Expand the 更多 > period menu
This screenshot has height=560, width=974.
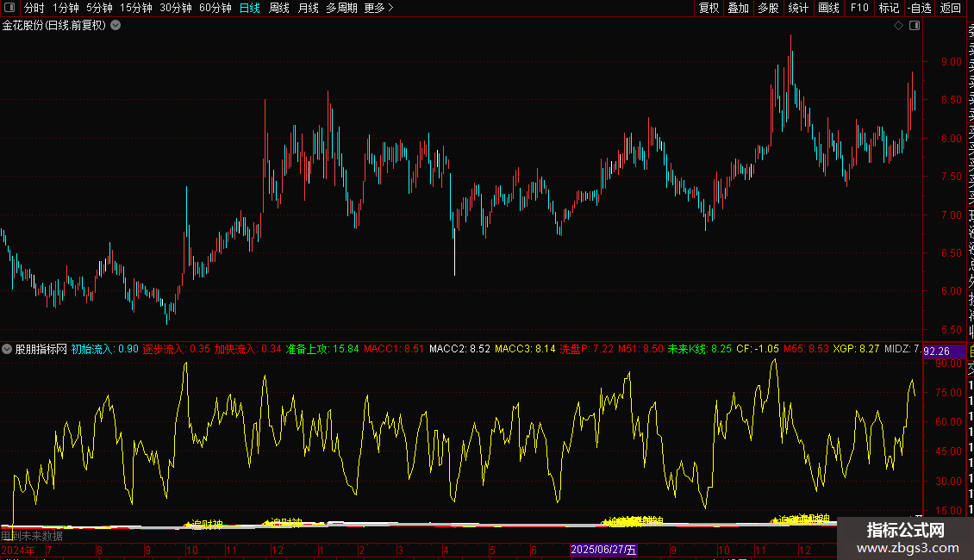(x=379, y=8)
